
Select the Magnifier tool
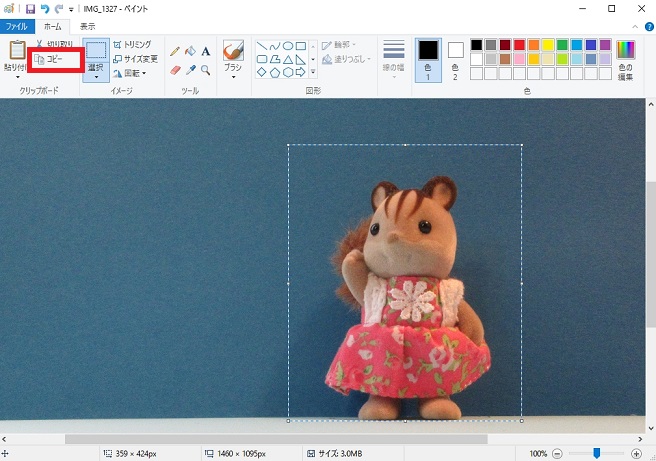point(205,70)
